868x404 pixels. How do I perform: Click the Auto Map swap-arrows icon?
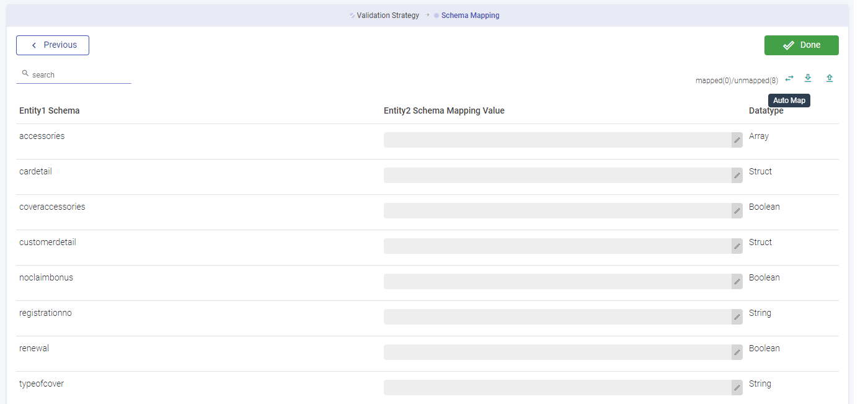pos(789,78)
